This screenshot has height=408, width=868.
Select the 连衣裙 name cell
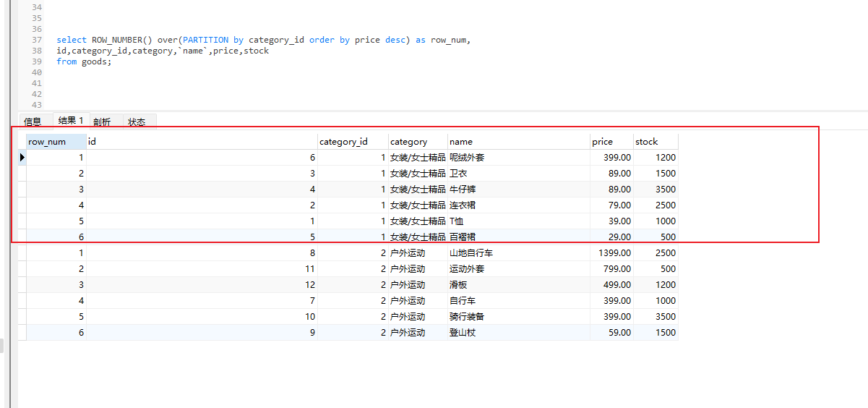(x=519, y=205)
